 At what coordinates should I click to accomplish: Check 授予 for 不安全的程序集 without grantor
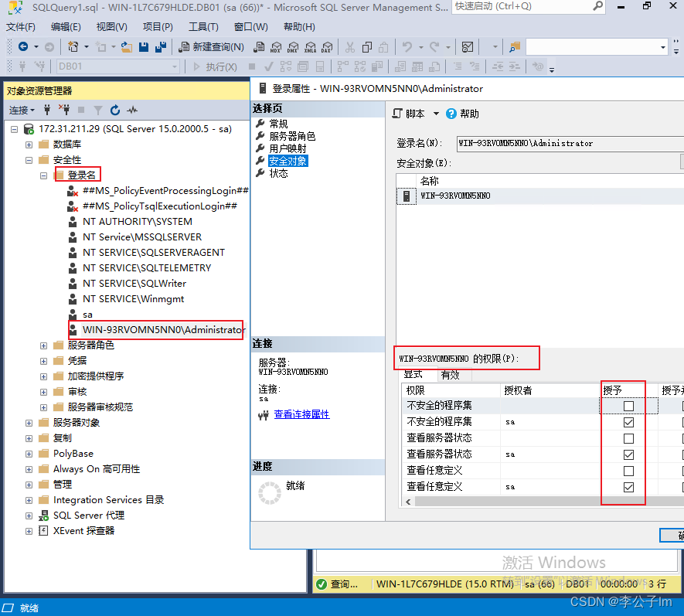tap(628, 407)
